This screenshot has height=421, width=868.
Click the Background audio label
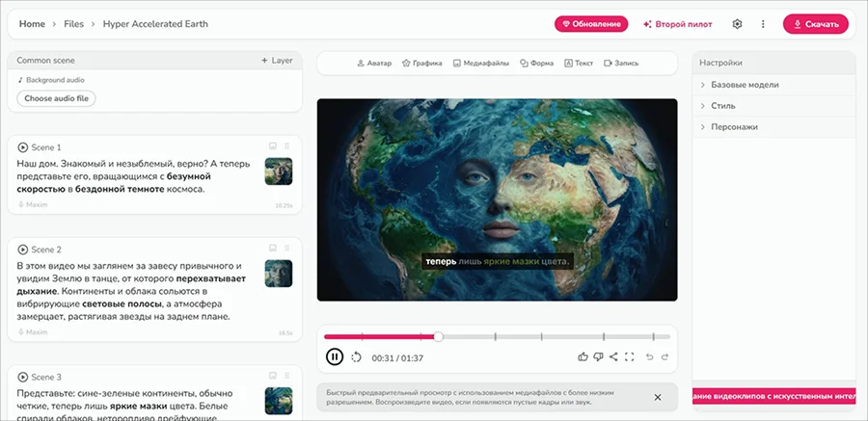(51, 80)
